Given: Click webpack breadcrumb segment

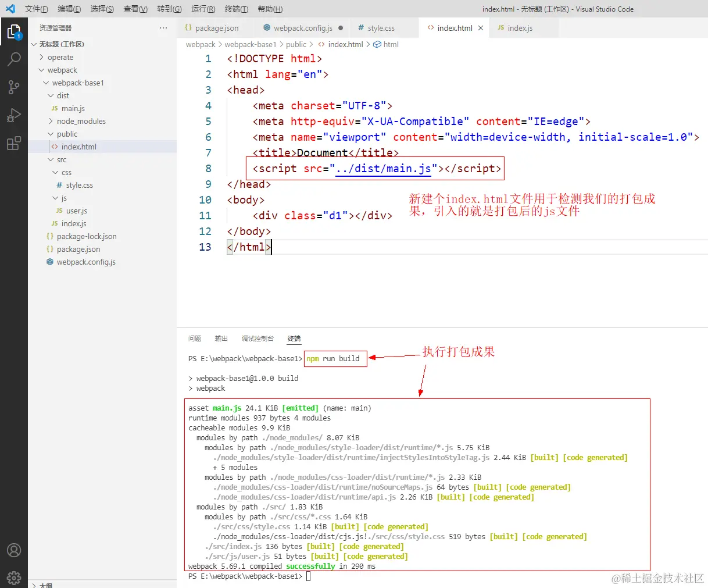Looking at the screenshot, I should (201, 44).
